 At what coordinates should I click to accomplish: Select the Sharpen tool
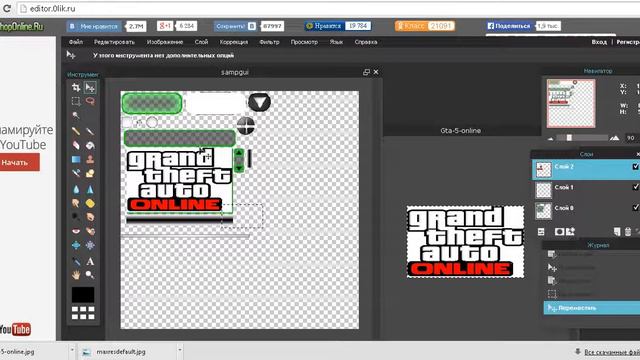pyautogui.click(x=90, y=189)
